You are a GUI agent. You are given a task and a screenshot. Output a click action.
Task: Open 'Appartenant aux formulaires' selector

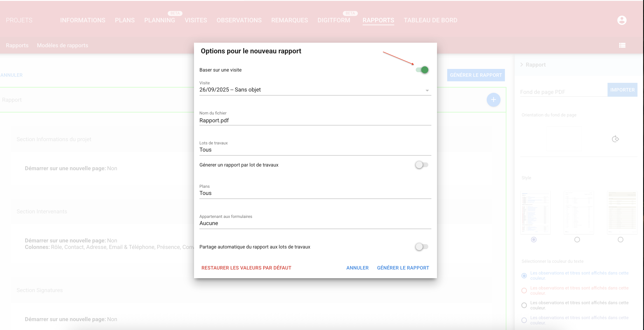tap(315, 223)
